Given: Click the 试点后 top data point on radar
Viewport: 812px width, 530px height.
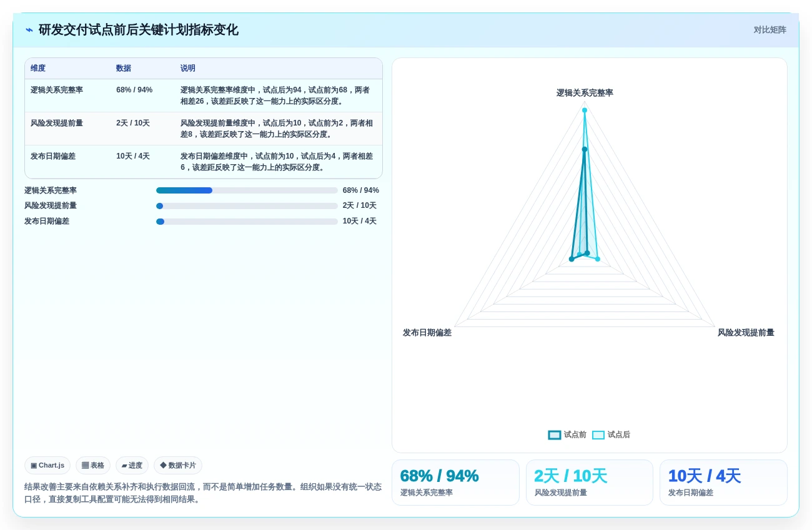Looking at the screenshot, I should coord(585,110).
